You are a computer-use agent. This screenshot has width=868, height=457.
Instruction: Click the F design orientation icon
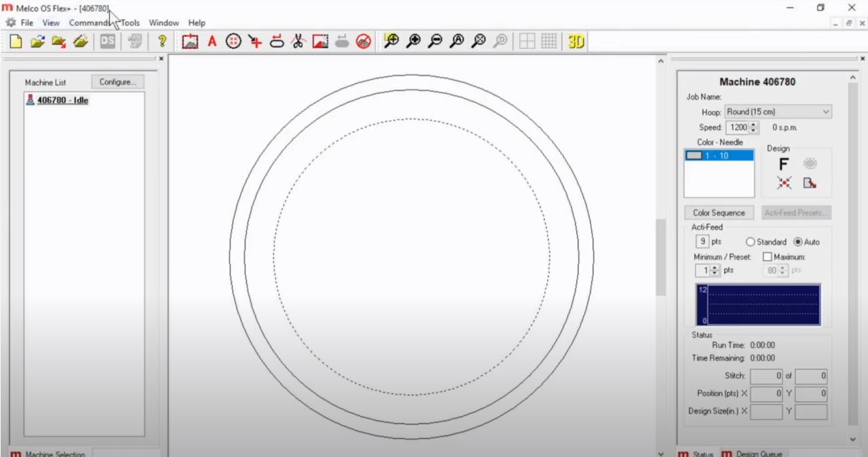[783, 164]
